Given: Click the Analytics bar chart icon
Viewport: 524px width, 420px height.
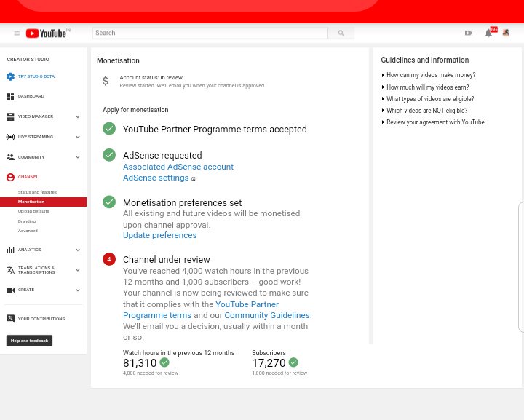Looking at the screenshot, I should (x=10, y=250).
